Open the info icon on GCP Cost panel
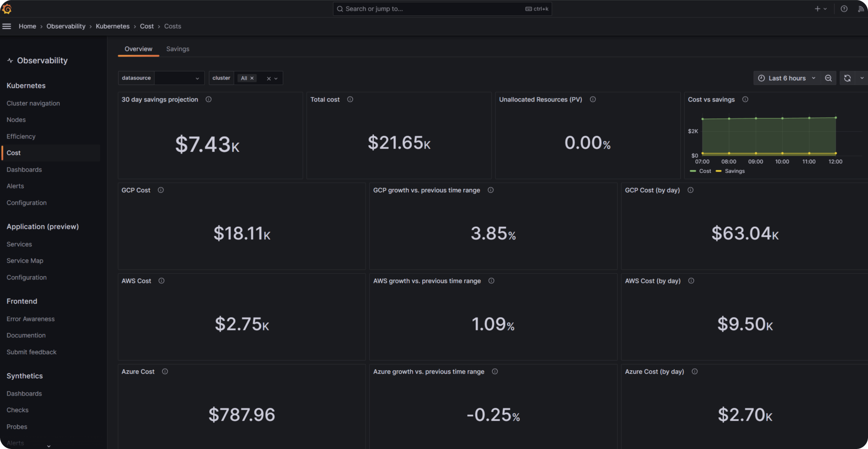 [161, 190]
